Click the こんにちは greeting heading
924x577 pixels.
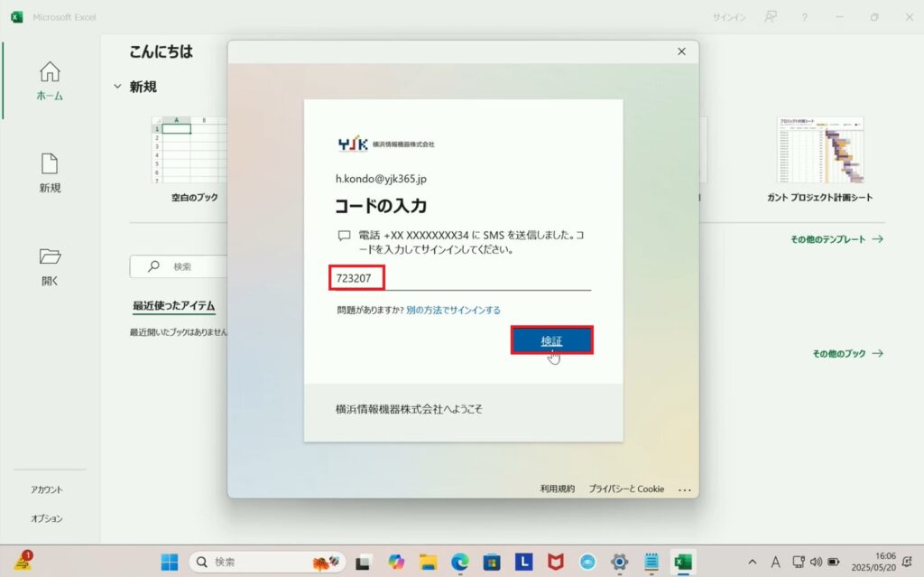tap(161, 51)
